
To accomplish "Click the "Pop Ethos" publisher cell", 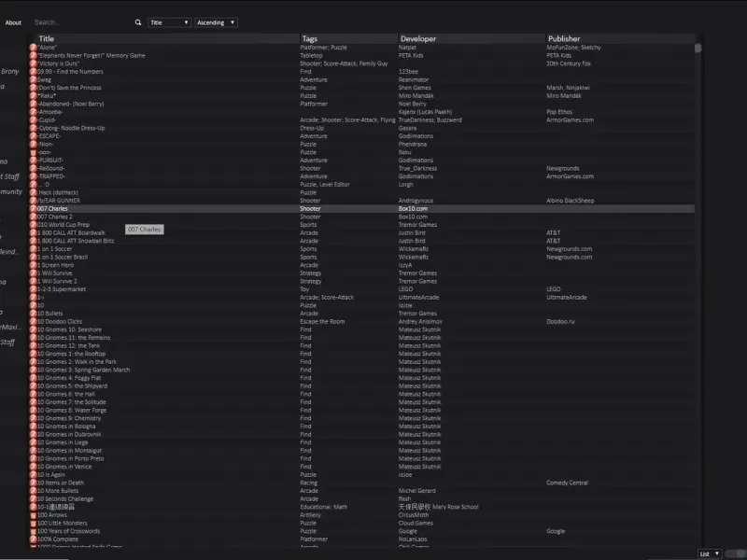I will click(x=559, y=112).
